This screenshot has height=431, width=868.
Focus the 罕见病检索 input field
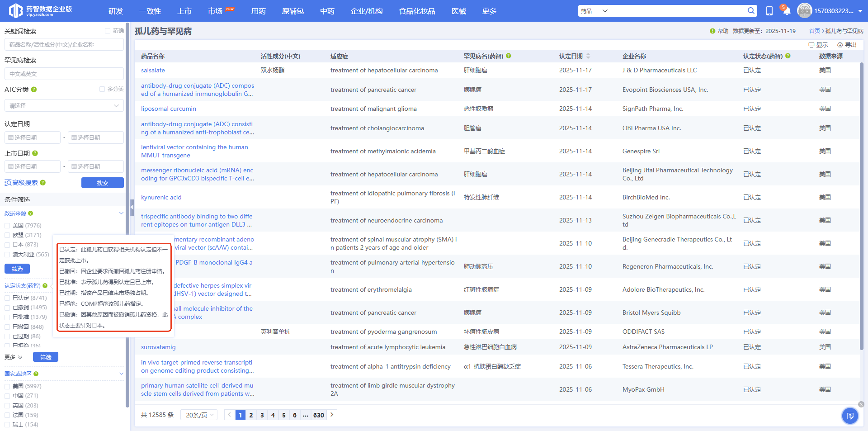pos(64,74)
